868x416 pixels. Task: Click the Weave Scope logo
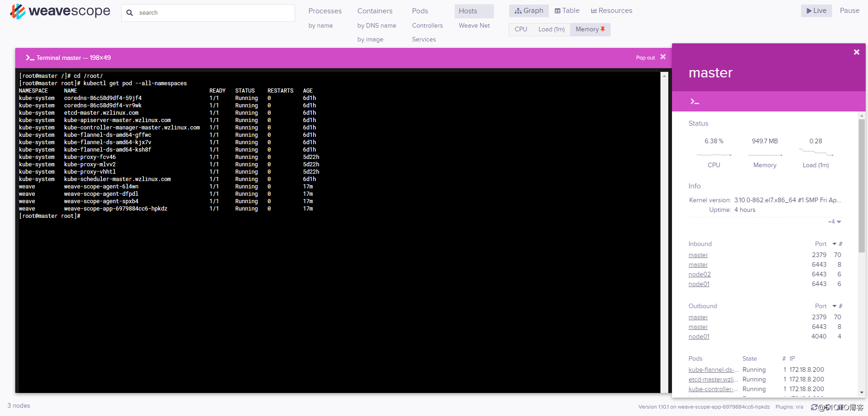pos(60,11)
